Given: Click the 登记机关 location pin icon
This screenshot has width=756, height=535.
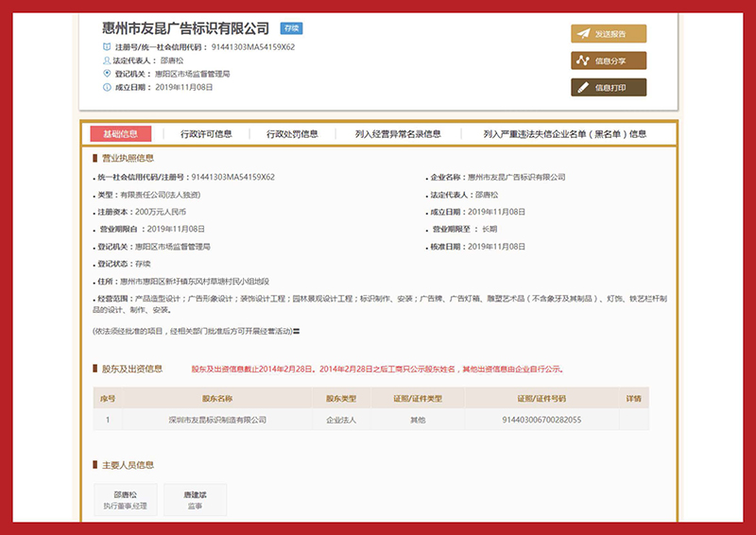Looking at the screenshot, I should coord(107,73).
